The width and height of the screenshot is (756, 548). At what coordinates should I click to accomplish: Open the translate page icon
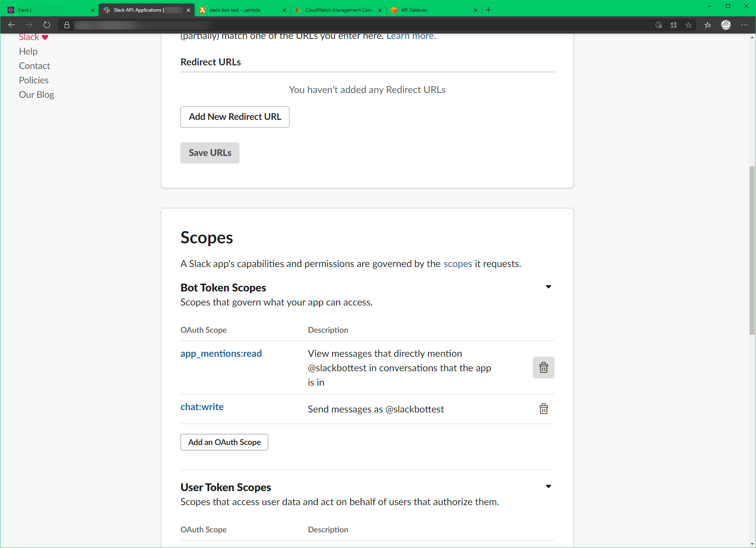pyautogui.click(x=674, y=24)
